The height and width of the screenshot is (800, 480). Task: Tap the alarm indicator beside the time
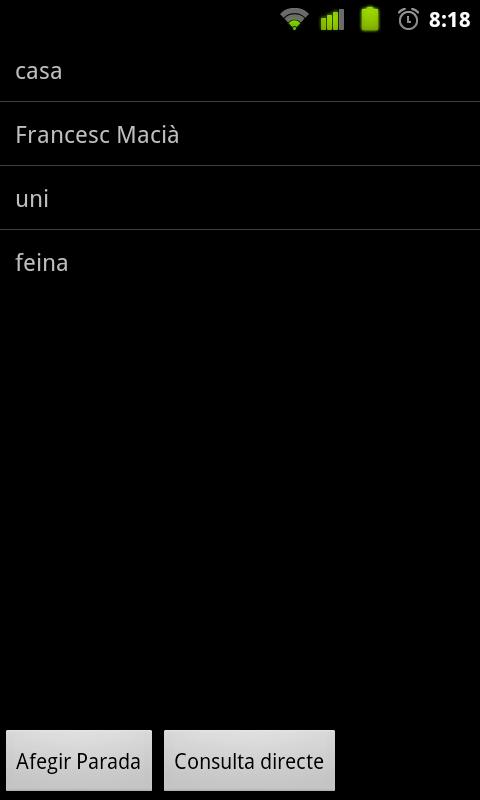click(408, 19)
